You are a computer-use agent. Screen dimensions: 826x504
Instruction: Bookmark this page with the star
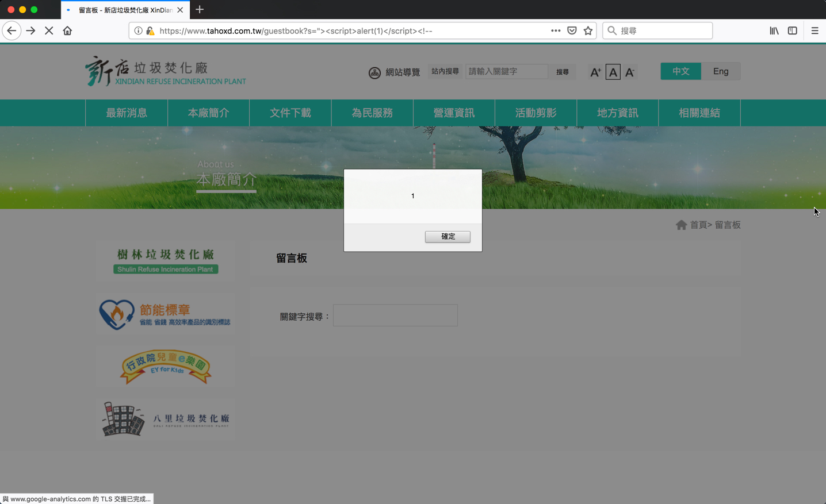point(588,31)
